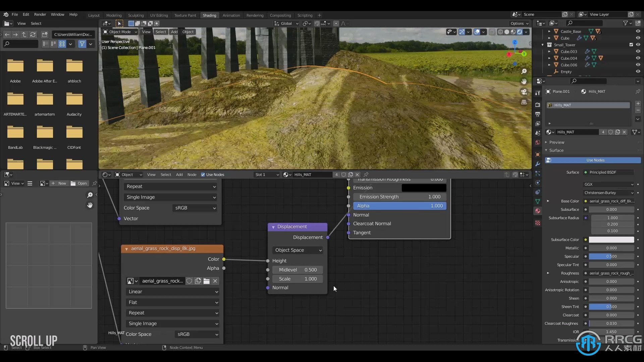The height and width of the screenshot is (362, 644).
Task: Click the Principled BSDF shader icon
Action: click(586, 172)
